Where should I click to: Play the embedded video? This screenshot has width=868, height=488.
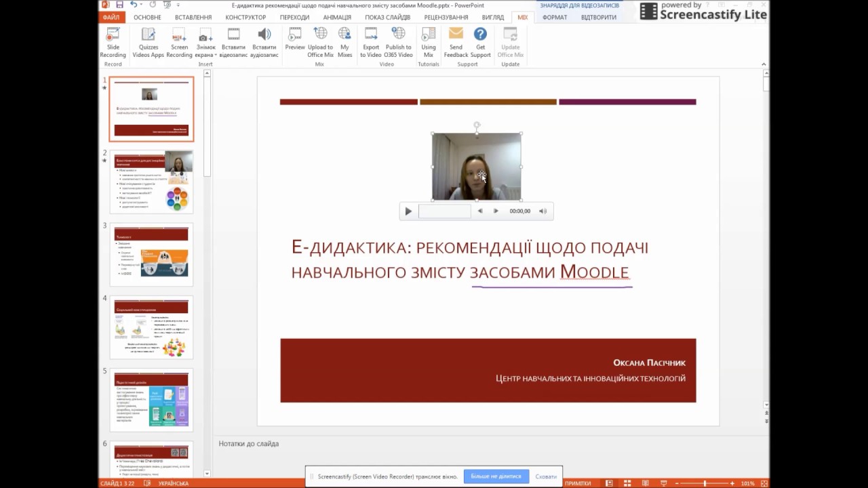tap(408, 211)
